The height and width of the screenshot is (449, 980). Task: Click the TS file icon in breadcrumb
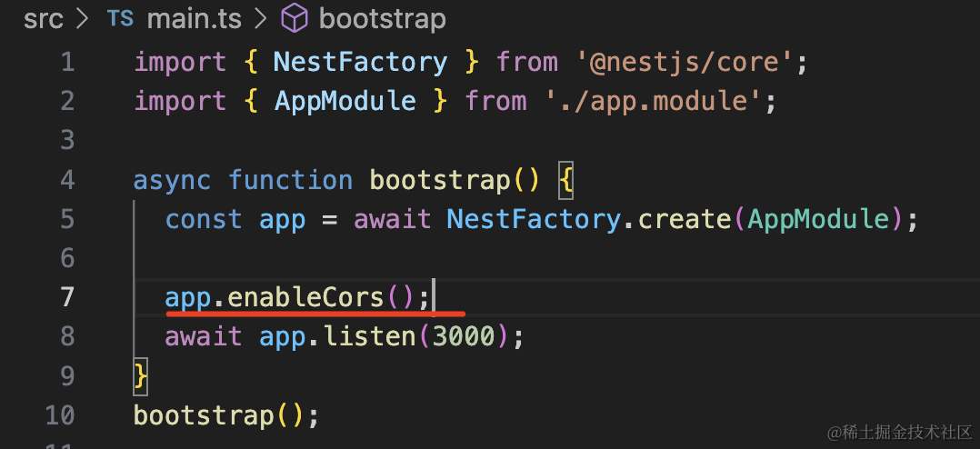(x=120, y=18)
